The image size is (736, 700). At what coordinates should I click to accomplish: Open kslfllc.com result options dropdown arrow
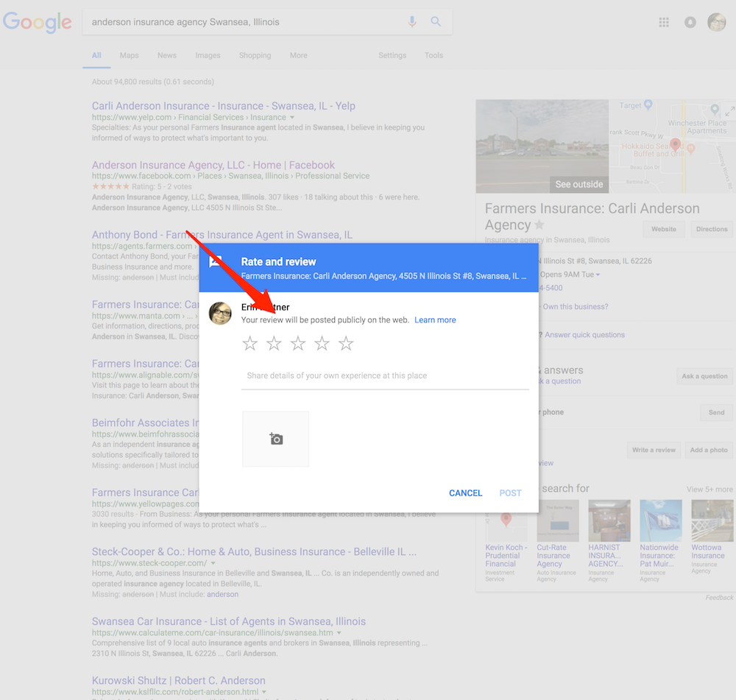pyautogui.click(x=263, y=692)
